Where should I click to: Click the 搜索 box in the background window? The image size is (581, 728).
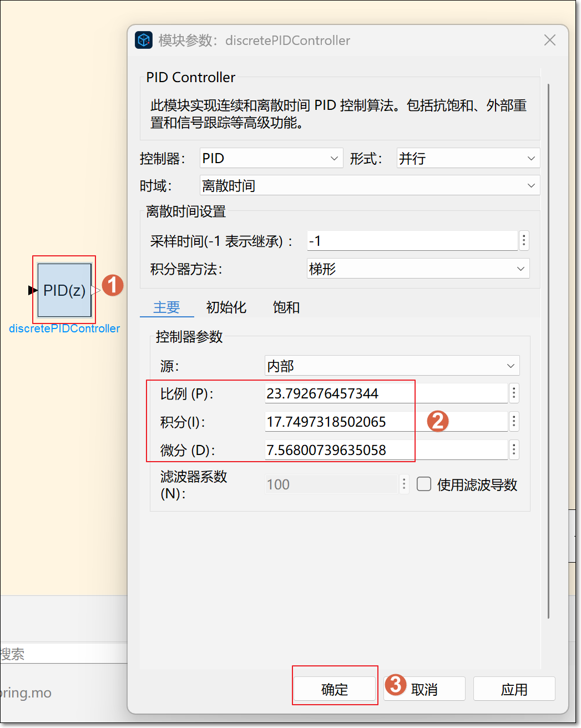pos(64,654)
